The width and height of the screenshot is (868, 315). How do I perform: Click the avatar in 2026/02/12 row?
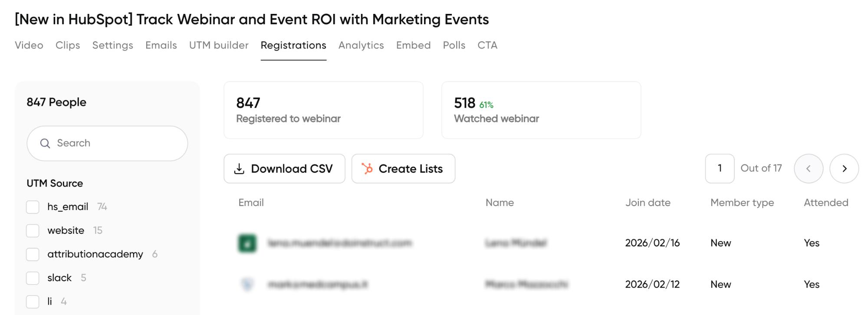[247, 284]
